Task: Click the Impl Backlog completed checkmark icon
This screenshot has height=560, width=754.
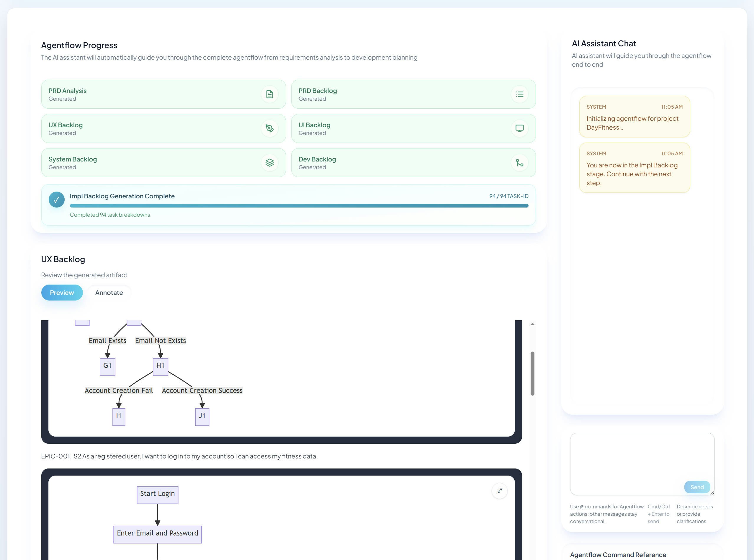Action: pyautogui.click(x=57, y=200)
